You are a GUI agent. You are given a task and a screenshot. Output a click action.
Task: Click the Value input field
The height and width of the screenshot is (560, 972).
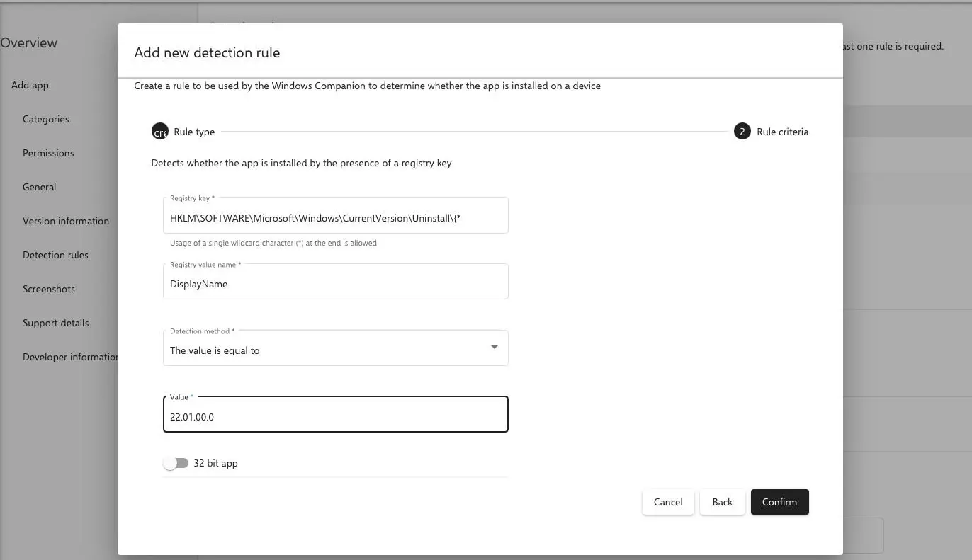(335, 417)
